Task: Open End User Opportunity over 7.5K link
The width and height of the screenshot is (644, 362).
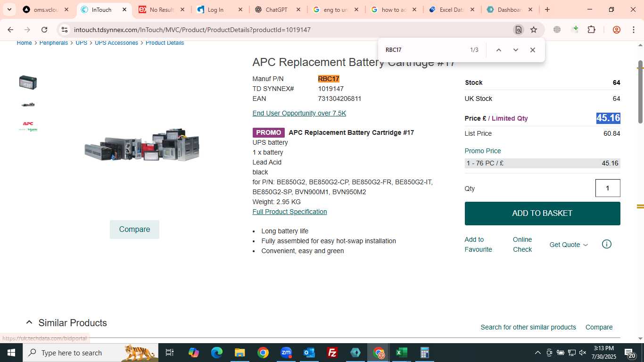Action: 299,113
